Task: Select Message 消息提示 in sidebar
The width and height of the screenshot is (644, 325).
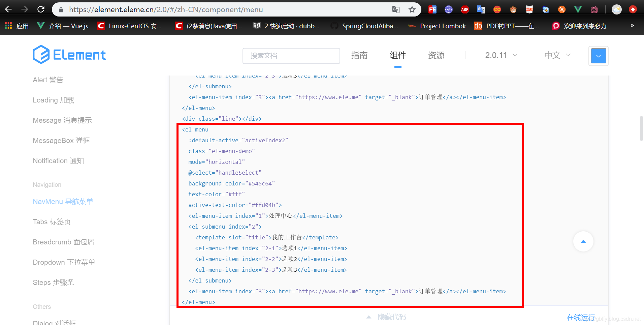Action: (62, 120)
